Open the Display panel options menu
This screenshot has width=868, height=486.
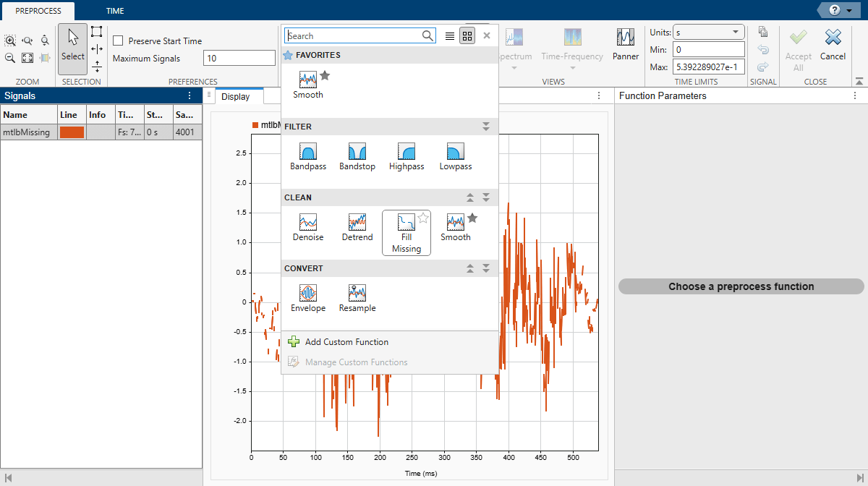[599, 95]
